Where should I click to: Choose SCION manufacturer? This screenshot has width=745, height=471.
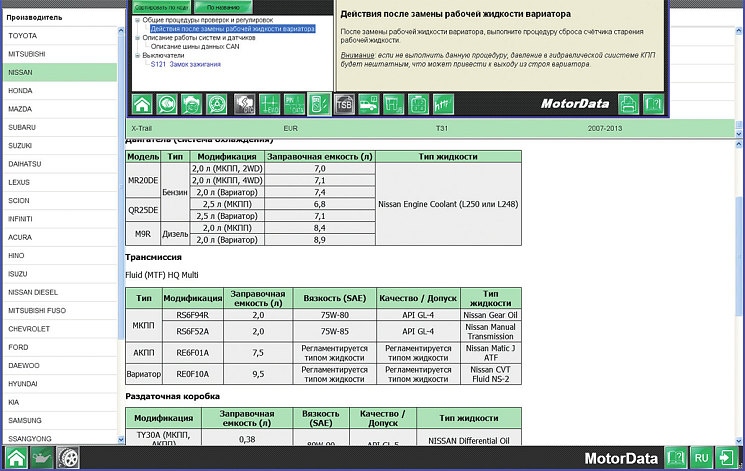point(60,201)
